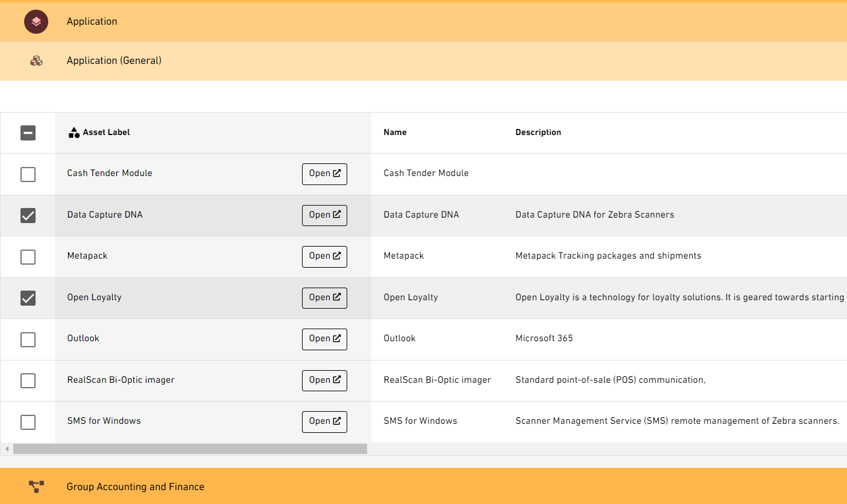Image resolution: width=847 pixels, height=504 pixels.
Task: Check the Outlook row checkbox
Action: click(x=28, y=339)
